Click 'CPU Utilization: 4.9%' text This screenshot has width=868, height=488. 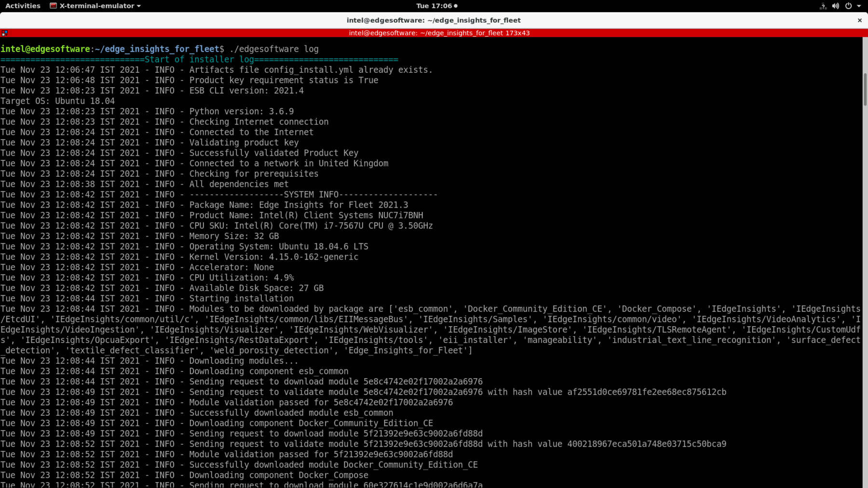point(242,278)
